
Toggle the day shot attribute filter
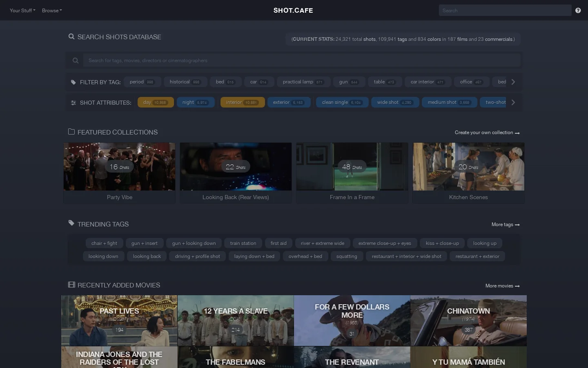(x=156, y=102)
